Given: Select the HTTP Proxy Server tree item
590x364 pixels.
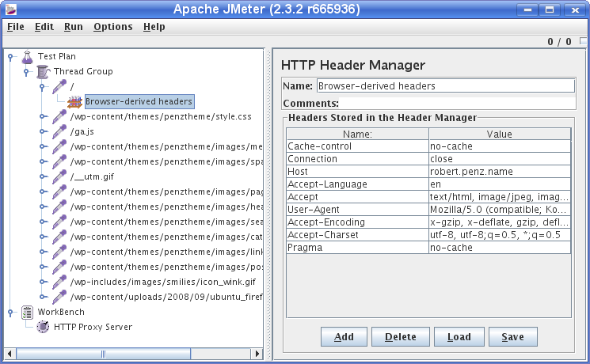Looking at the screenshot, I should tap(93, 327).
